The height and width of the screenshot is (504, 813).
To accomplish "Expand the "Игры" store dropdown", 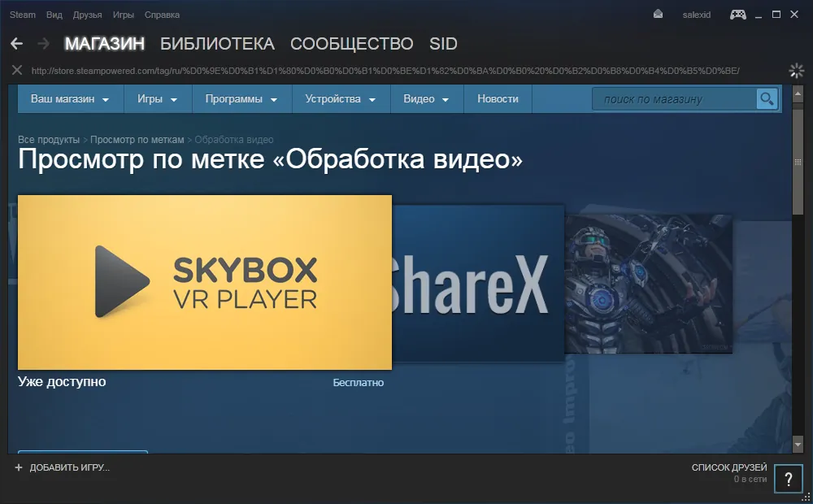I will click(157, 99).
